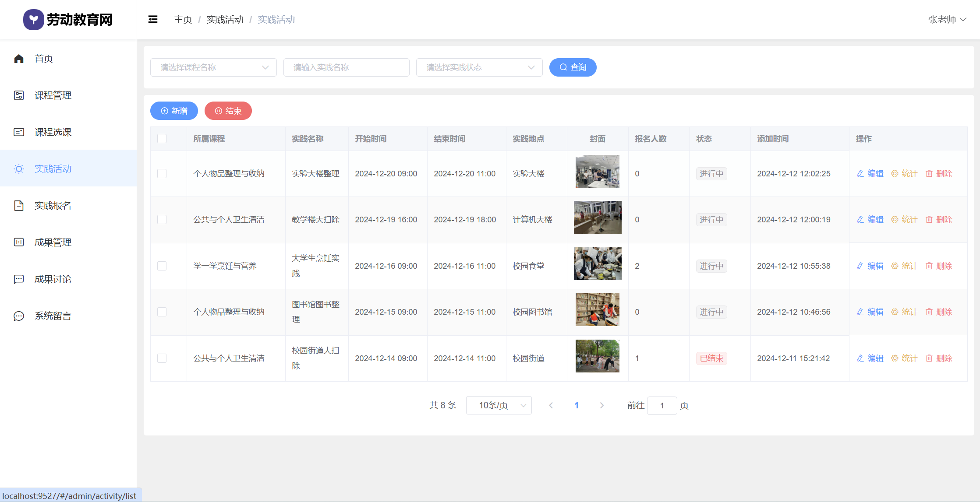Viewport: 980px width, 502px height.
Task: Go to 课程选课 in the sidebar
Action: (x=53, y=132)
